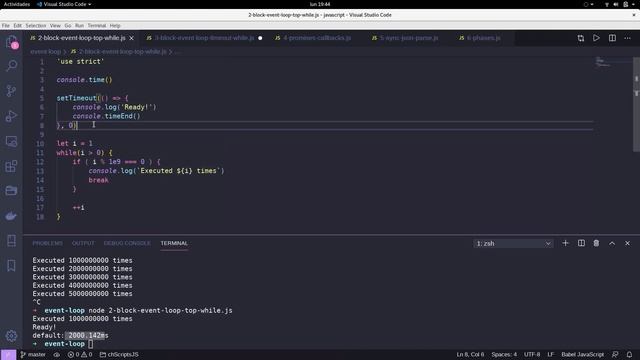Screen dimensions: 640x360
Task: Open the GNOME Actividades overview
Action: (x=17, y=4)
